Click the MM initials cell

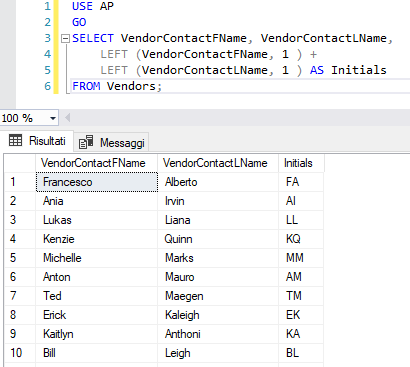301,258
